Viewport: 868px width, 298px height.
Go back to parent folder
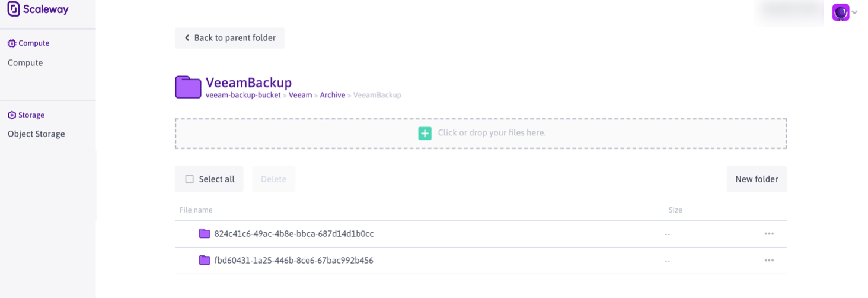click(229, 38)
